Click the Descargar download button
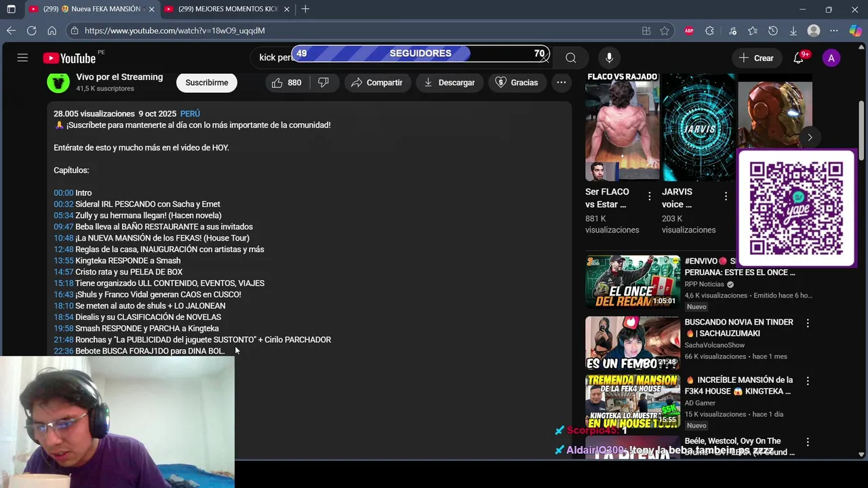This screenshot has width=868, height=488. [449, 83]
